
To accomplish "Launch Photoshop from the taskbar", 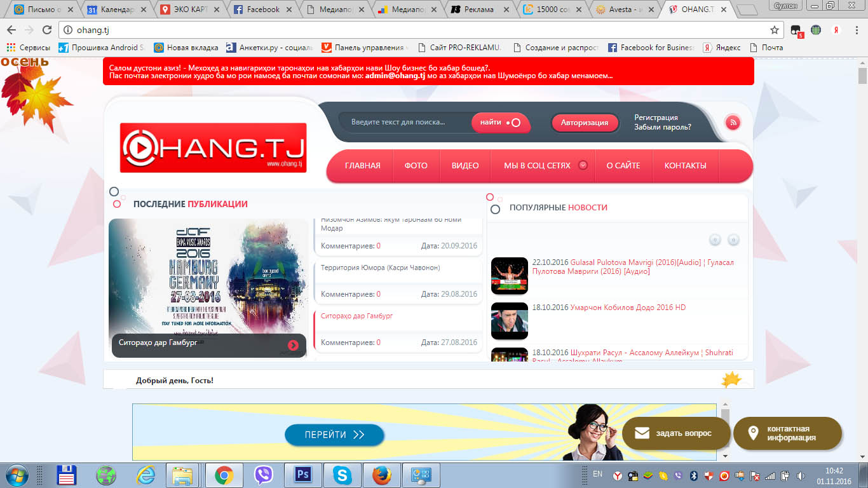I will coord(302,475).
